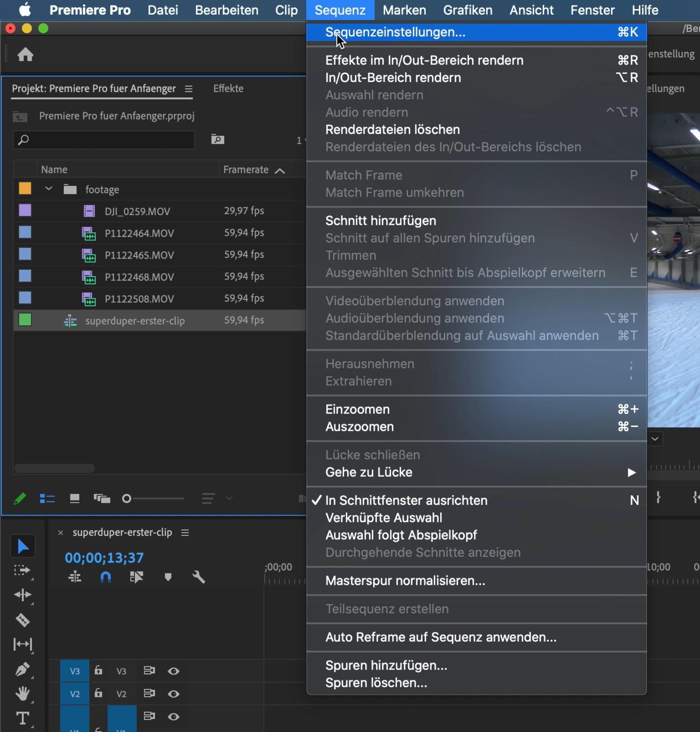Toggle V2 track lock

click(x=98, y=693)
